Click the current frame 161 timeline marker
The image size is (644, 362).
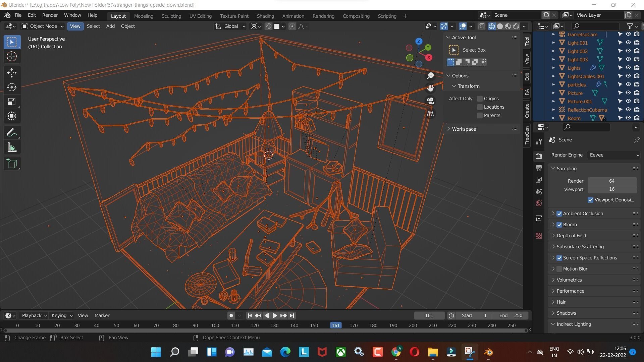tap(335, 325)
